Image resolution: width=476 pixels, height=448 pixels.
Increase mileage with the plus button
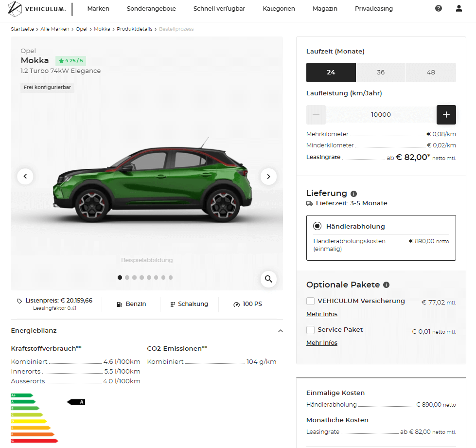tap(446, 114)
